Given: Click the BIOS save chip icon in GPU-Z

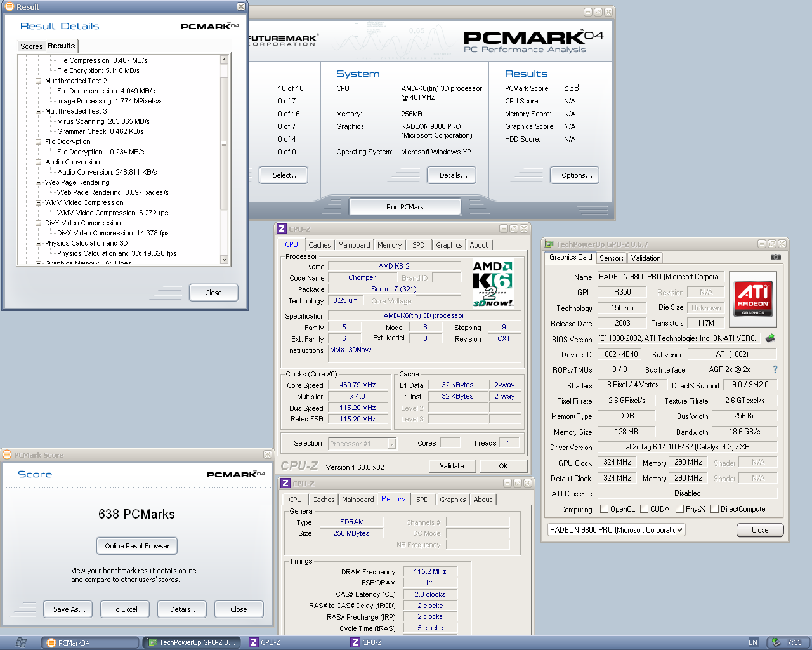Looking at the screenshot, I should coord(770,338).
